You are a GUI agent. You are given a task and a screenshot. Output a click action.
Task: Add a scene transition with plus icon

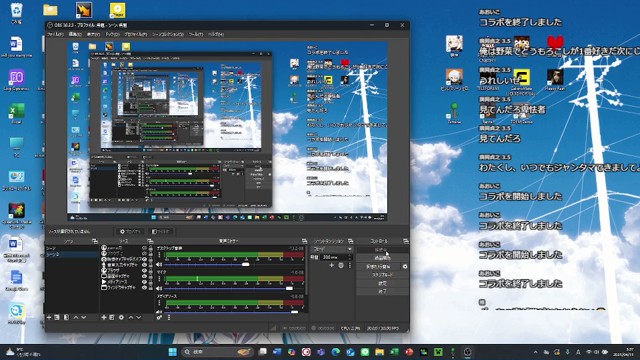coord(331,265)
